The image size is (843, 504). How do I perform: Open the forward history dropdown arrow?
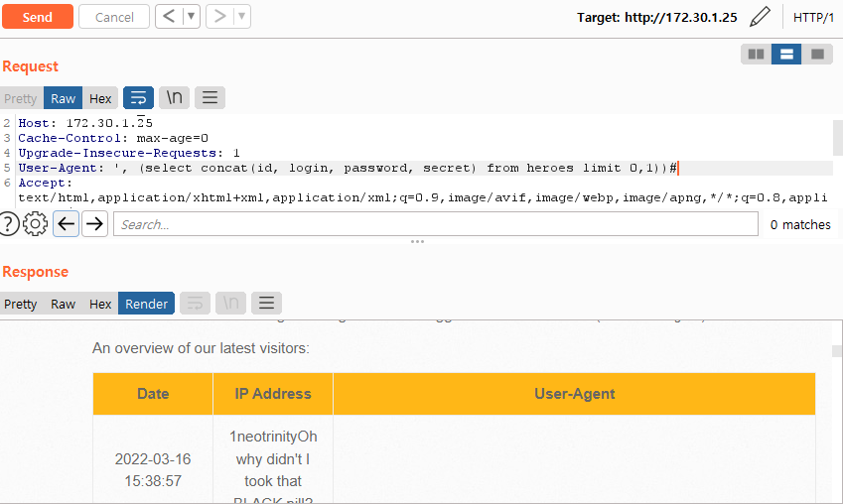coord(242,16)
